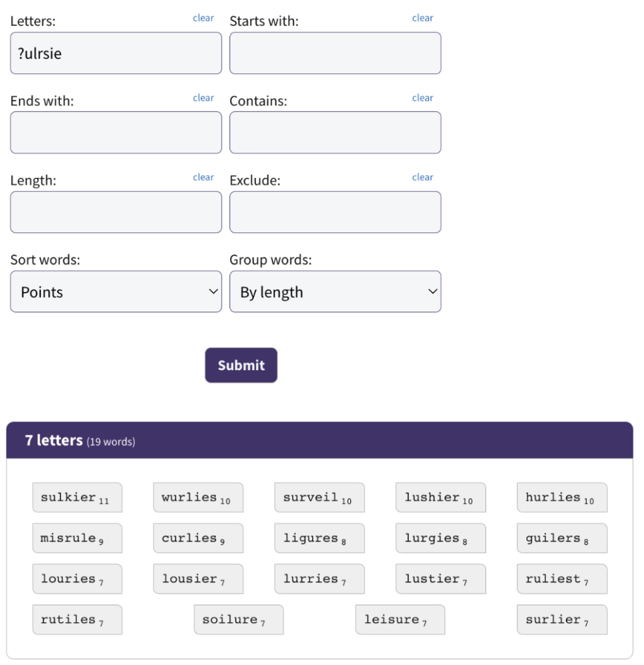Select the word misrule
Image resolution: width=644 pixels, height=665 pixels.
(77, 538)
